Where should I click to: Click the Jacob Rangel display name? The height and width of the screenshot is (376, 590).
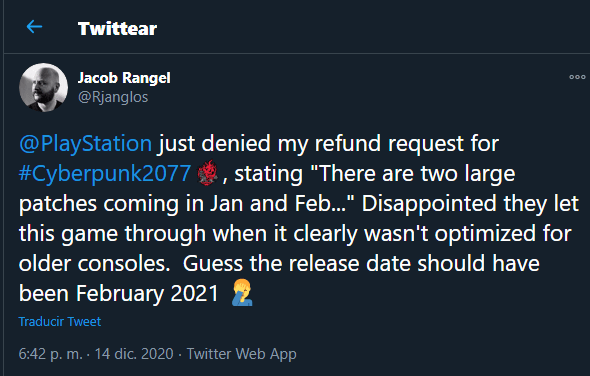click(124, 78)
